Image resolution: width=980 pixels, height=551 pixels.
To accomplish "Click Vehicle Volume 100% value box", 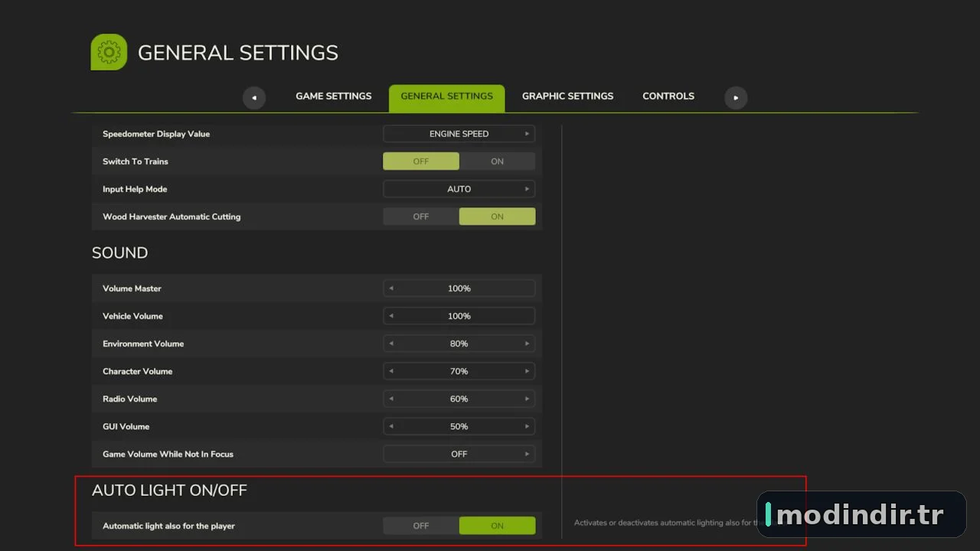I will coord(459,316).
